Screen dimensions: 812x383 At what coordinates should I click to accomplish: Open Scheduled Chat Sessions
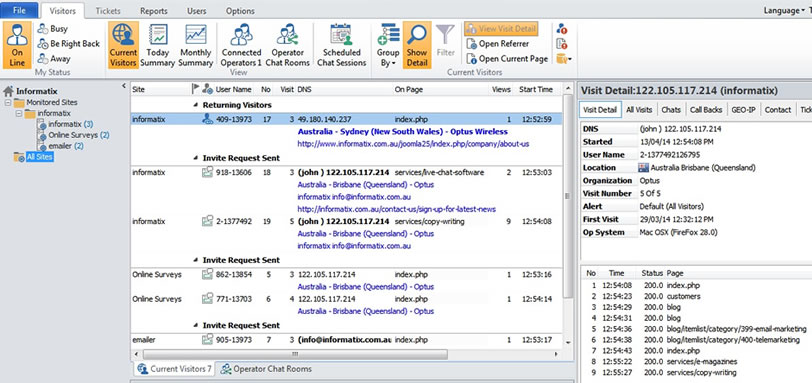click(341, 45)
